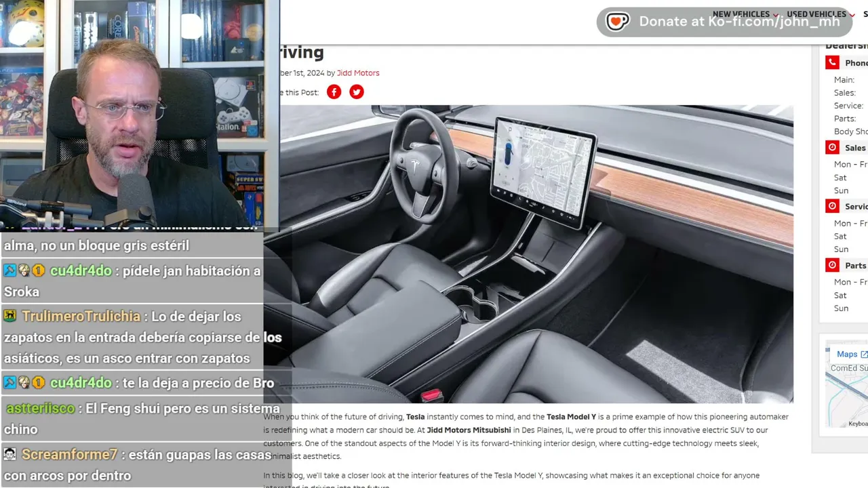Click the gold coin badge before 'te la deja' message
868x488 pixels.
point(39,382)
